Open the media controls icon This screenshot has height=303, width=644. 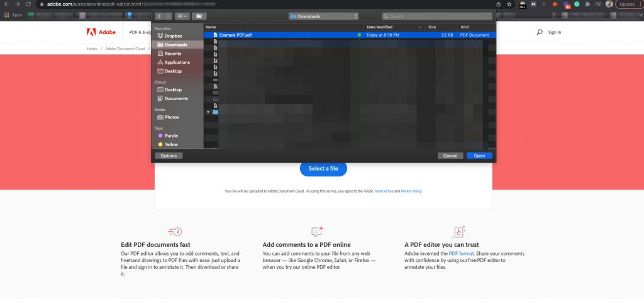599,4
